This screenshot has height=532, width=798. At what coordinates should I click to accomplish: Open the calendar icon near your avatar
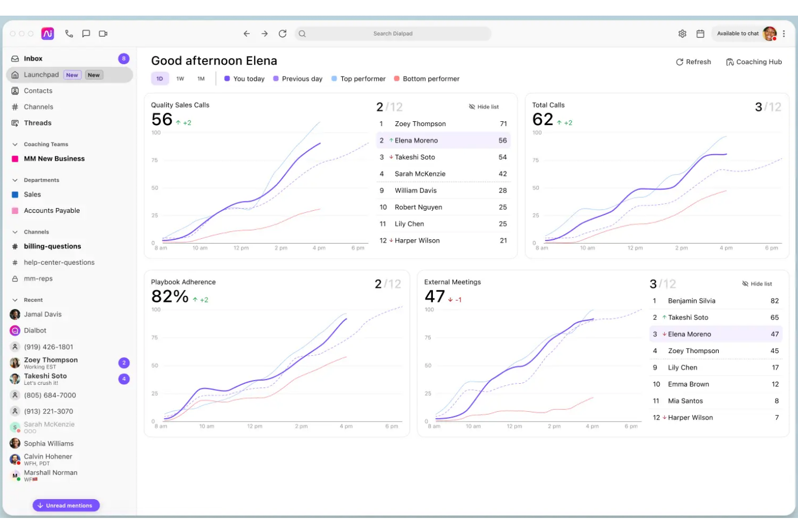click(x=700, y=33)
